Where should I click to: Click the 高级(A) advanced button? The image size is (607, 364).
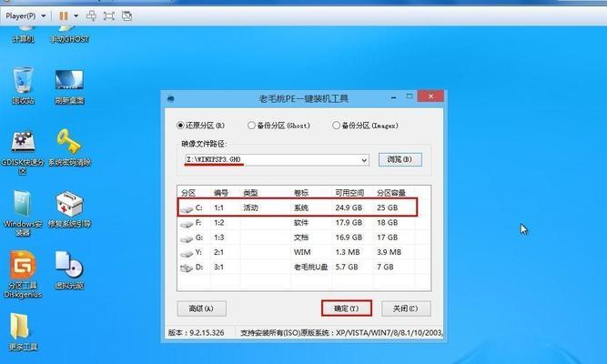201,308
